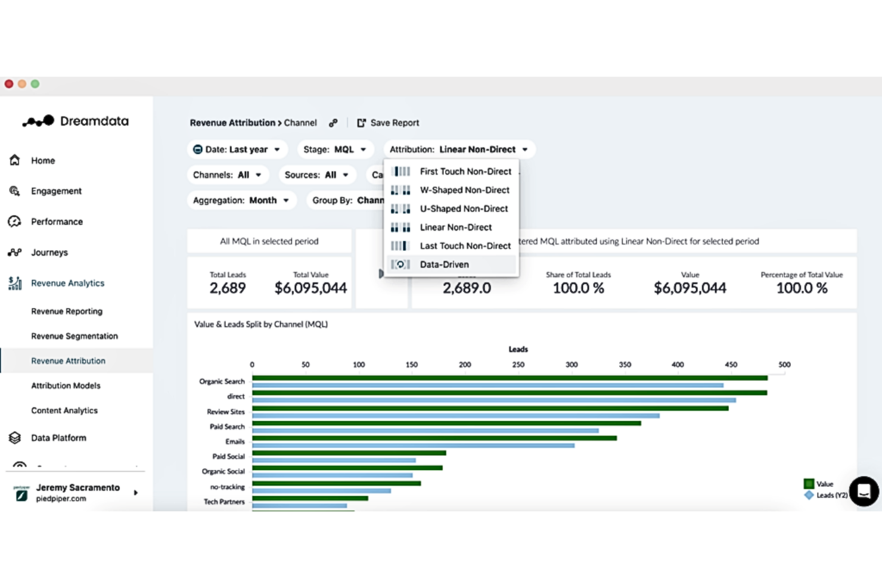Click the Journeys icon
This screenshot has width=882, height=588.
coord(14,252)
